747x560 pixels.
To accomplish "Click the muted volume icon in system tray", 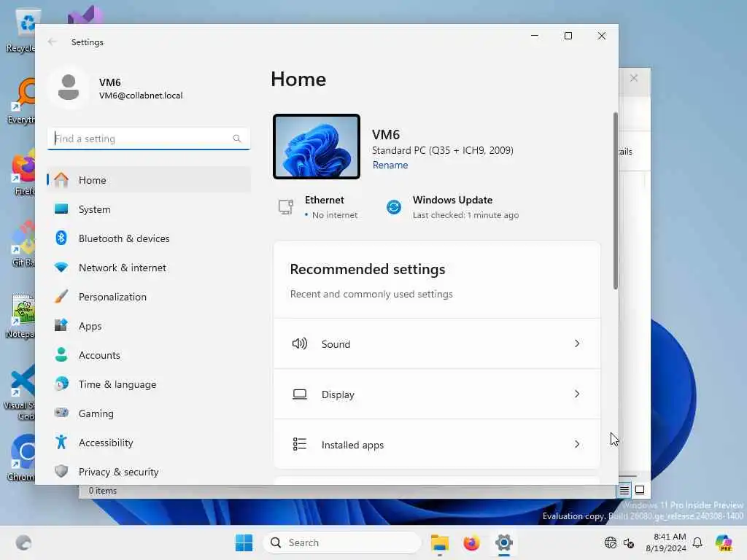I will click(629, 542).
